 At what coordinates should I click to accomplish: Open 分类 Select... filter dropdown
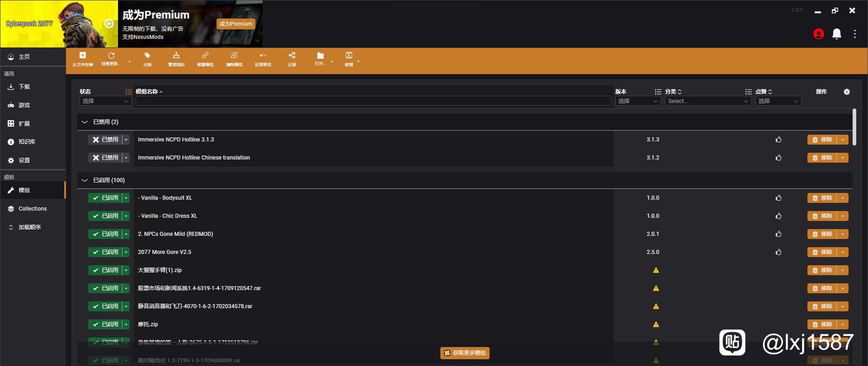pos(708,101)
